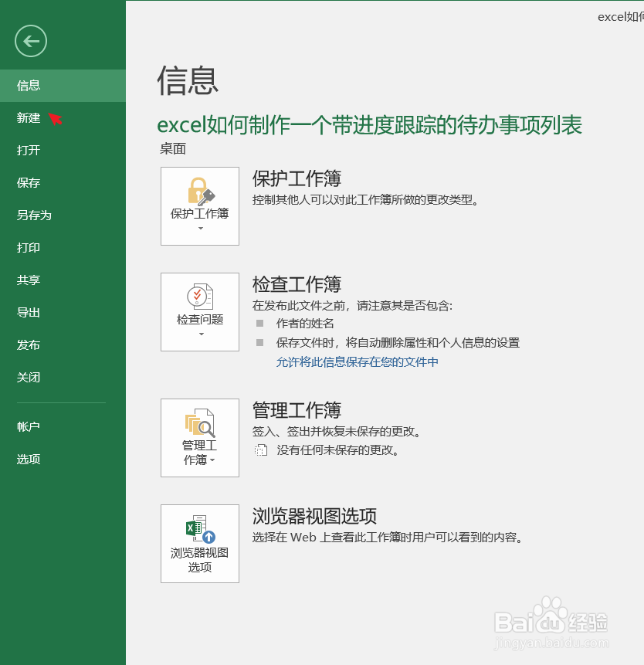Select 关闭 in the sidebar
This screenshot has height=665, width=644.
coord(63,378)
